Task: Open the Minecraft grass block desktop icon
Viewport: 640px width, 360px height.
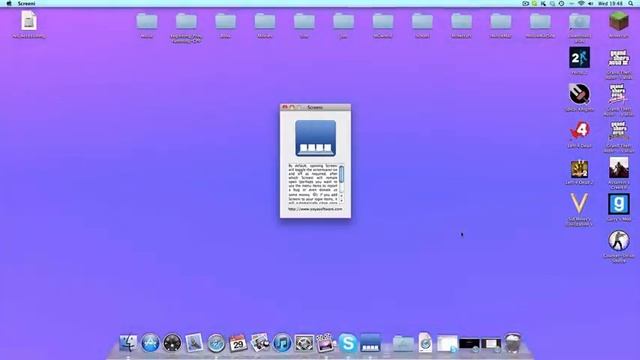Action: click(x=619, y=21)
